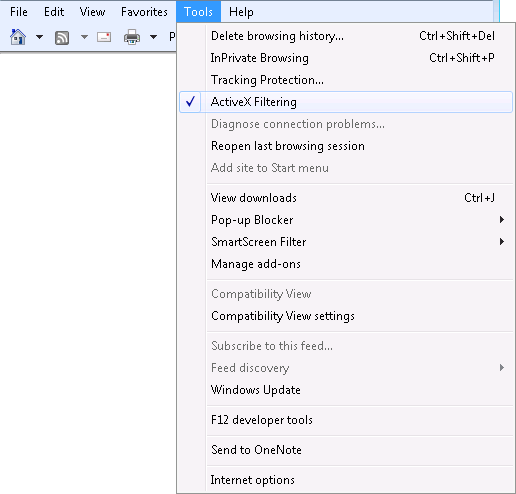Screen dimensions: 516x494
Task: Click the Home icon in the command bar
Action: point(18,37)
